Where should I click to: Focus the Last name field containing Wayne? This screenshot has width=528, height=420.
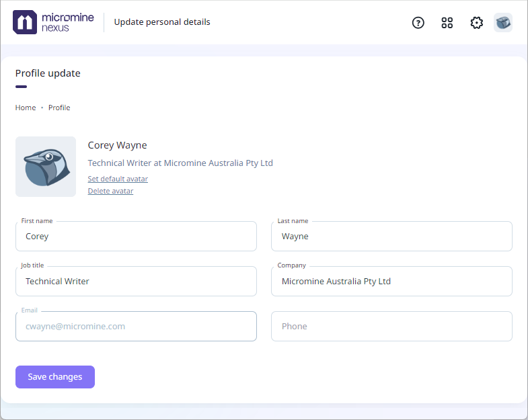click(391, 237)
